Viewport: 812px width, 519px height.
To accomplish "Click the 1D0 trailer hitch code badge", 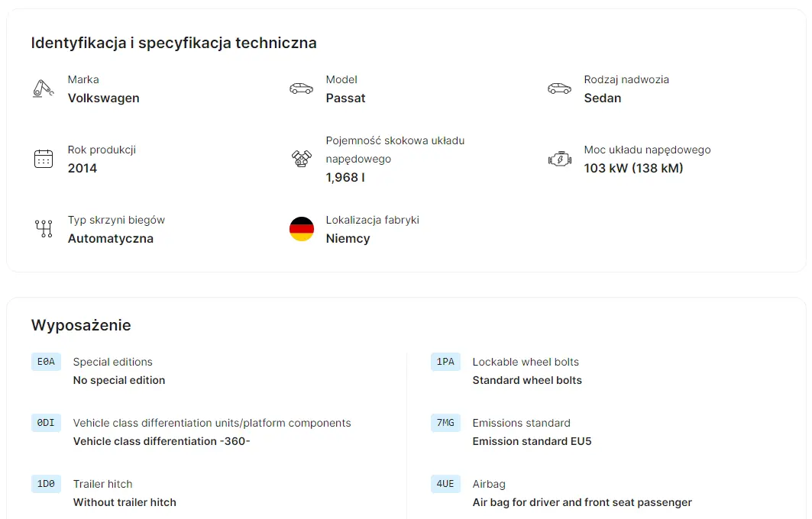I will [46, 484].
